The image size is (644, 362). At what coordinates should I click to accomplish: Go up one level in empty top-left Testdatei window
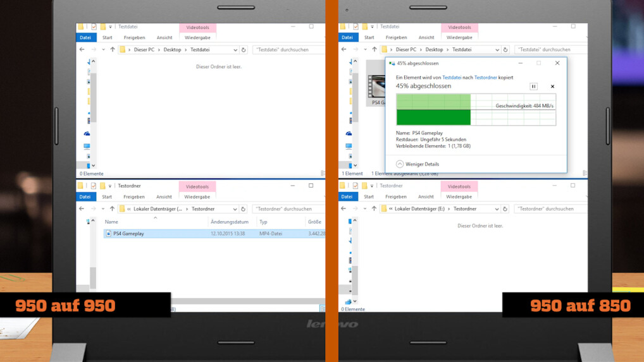point(113,50)
